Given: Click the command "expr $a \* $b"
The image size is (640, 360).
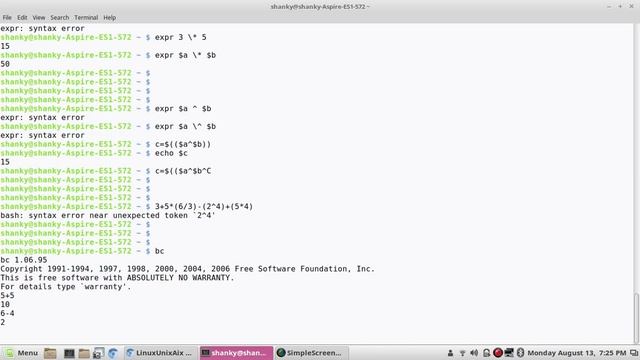Looking at the screenshot, I should pyautogui.click(x=185, y=55).
